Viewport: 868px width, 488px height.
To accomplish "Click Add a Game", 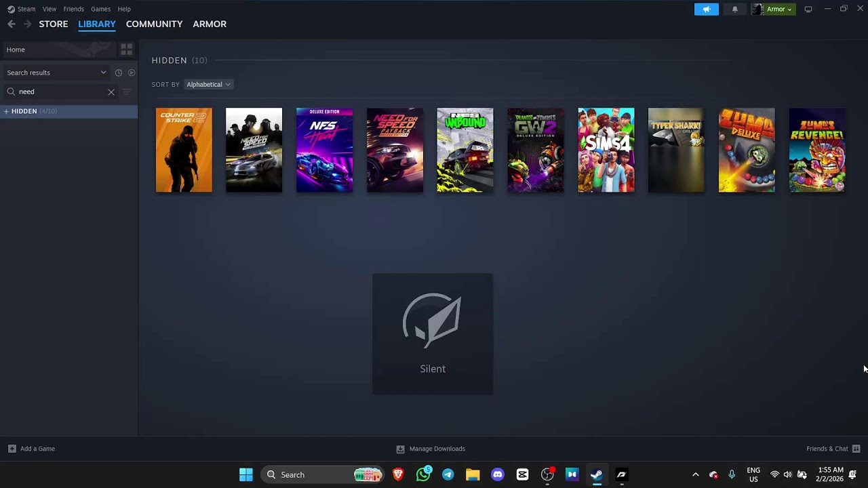I will click(31, 449).
